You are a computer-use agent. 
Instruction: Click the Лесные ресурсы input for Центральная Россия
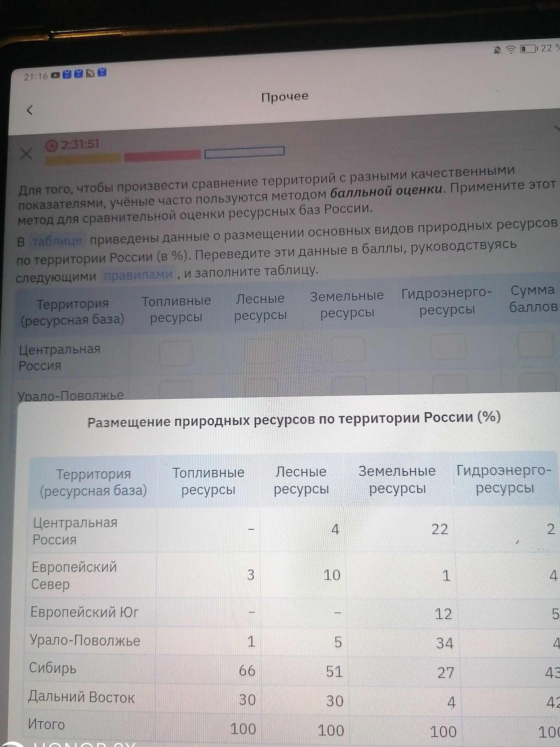261,351
